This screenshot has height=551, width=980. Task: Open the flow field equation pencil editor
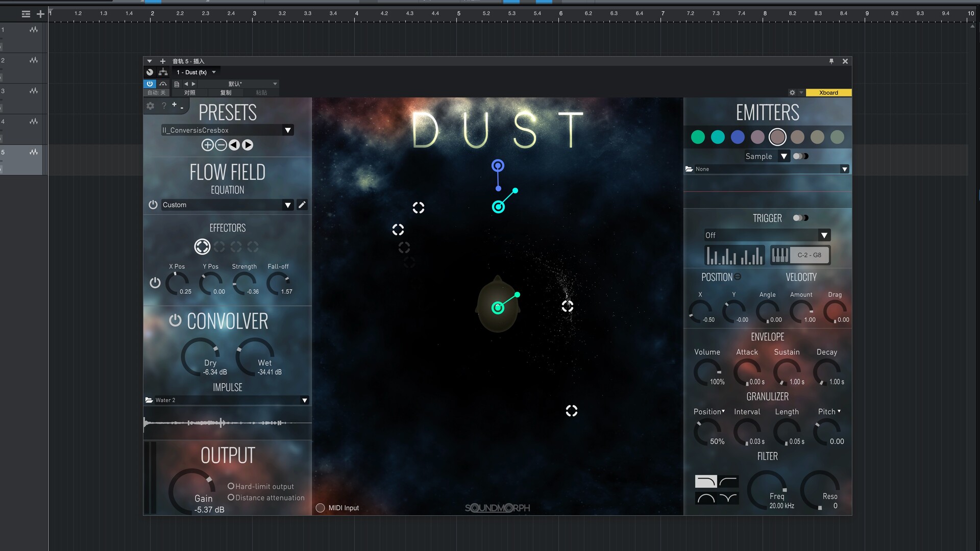[302, 205]
